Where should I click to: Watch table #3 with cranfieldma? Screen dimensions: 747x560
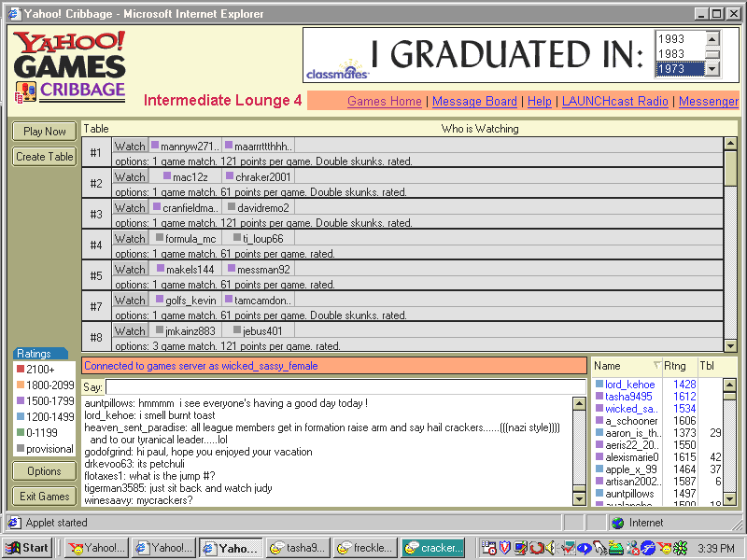[130, 207]
